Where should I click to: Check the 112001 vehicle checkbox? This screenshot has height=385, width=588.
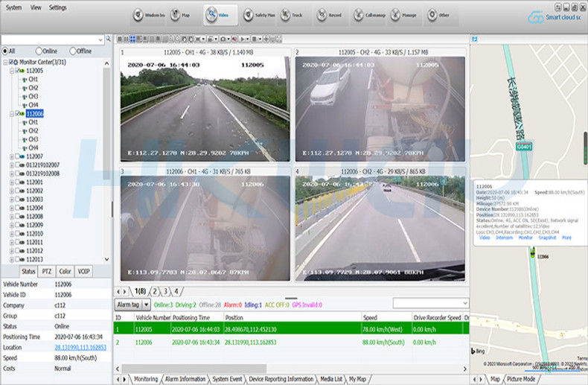point(17,182)
